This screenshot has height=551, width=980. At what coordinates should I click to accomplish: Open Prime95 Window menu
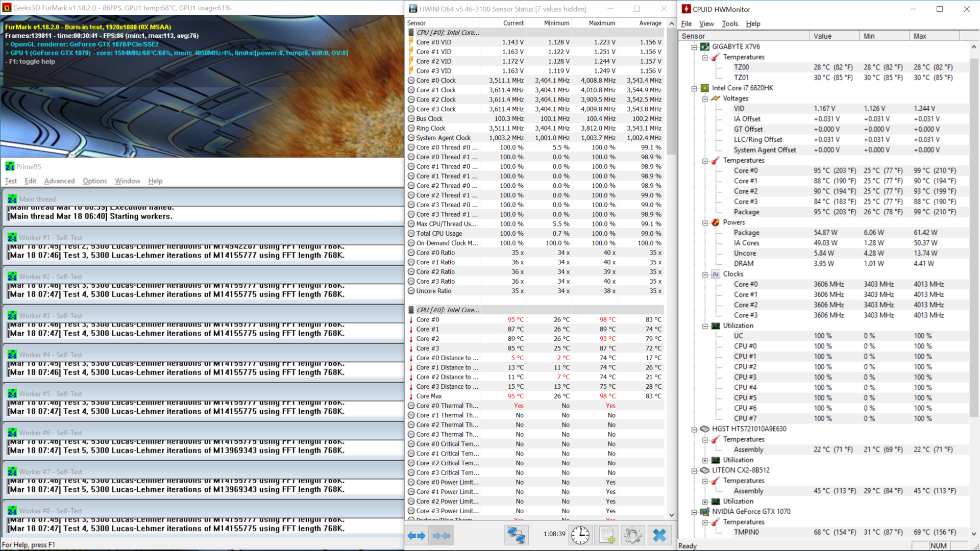pyautogui.click(x=127, y=181)
